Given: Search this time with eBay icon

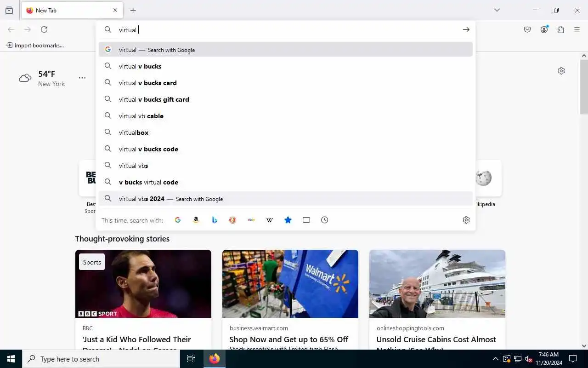Looking at the screenshot, I should [251, 220].
